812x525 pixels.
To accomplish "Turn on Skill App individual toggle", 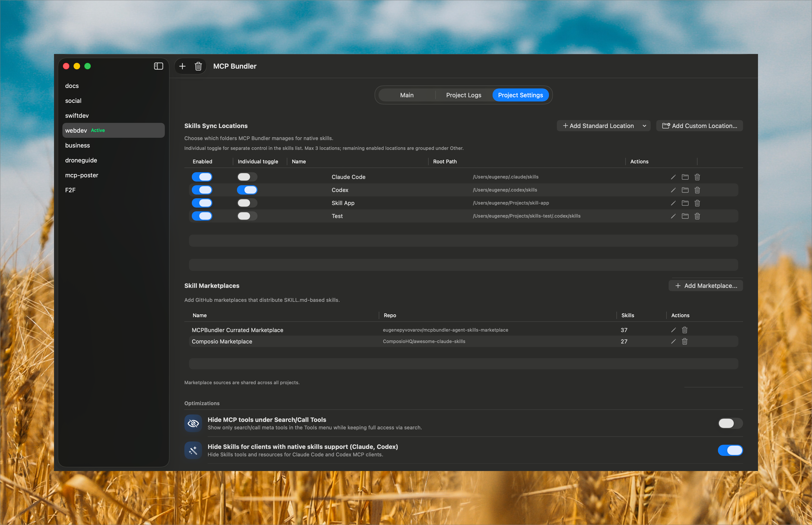I will pos(247,203).
